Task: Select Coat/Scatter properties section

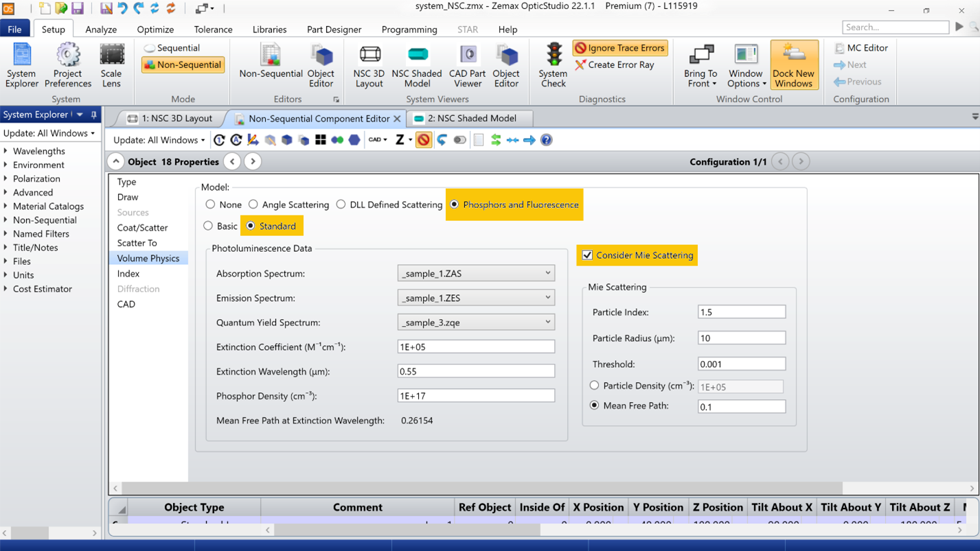Action: (142, 227)
